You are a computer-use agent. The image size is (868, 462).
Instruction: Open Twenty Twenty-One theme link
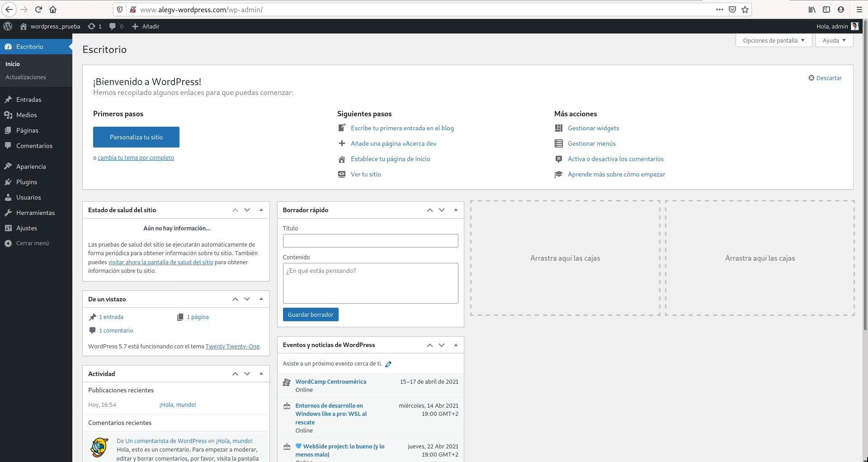point(232,347)
